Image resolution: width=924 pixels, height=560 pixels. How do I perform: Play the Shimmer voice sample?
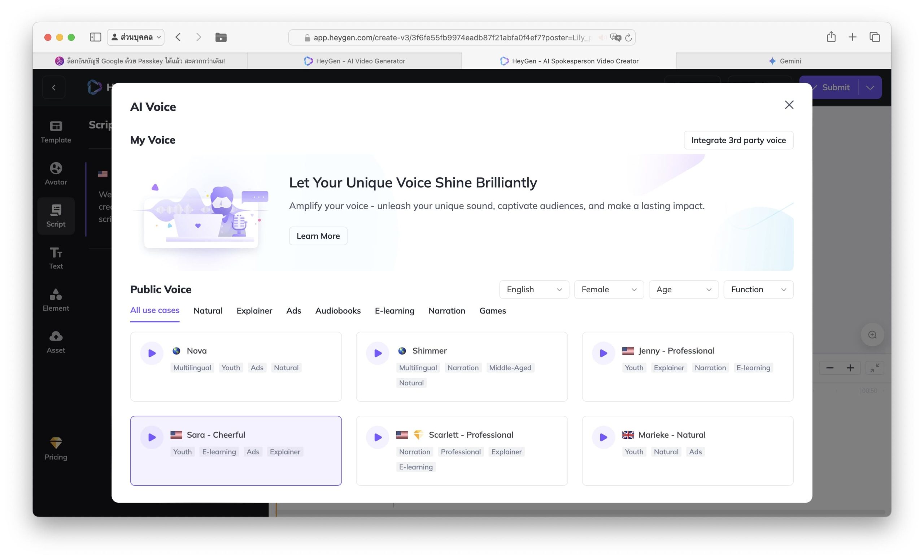[377, 353]
